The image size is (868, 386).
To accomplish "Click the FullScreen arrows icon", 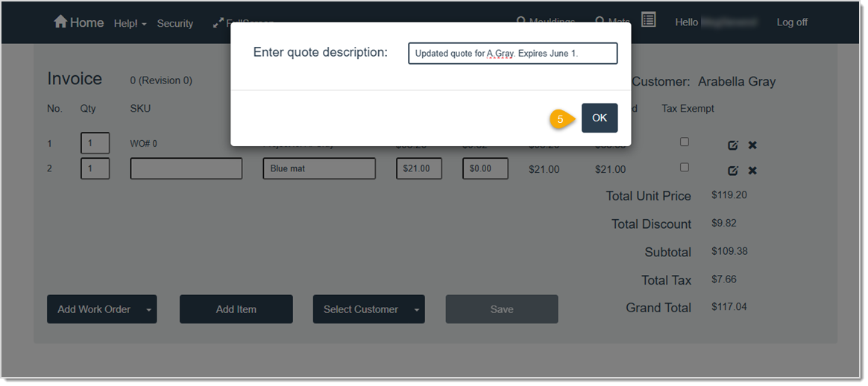I will click(x=218, y=23).
